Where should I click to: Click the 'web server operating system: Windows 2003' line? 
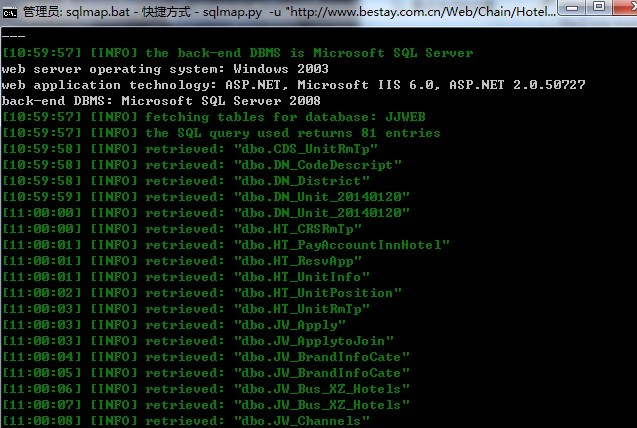(x=165, y=69)
